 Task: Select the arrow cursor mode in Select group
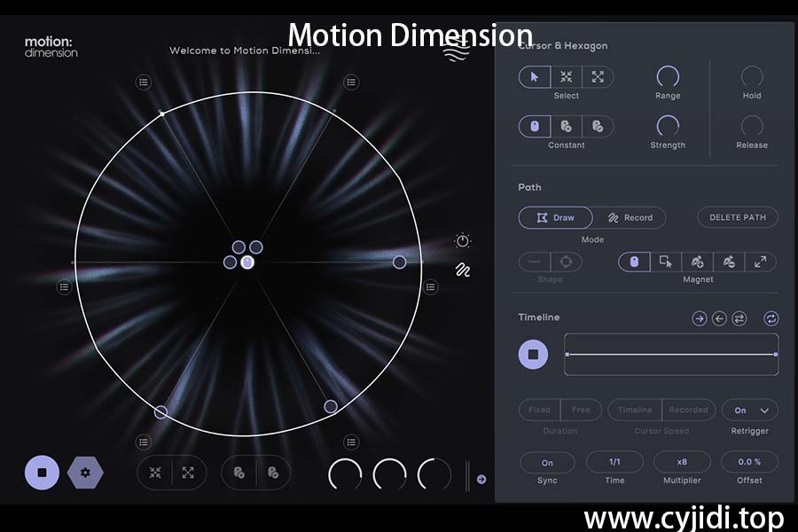tap(535, 77)
